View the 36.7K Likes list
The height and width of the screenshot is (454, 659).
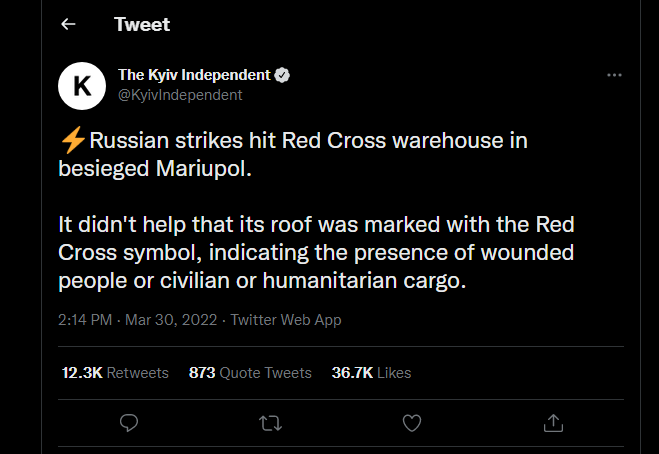pyautogui.click(x=371, y=373)
